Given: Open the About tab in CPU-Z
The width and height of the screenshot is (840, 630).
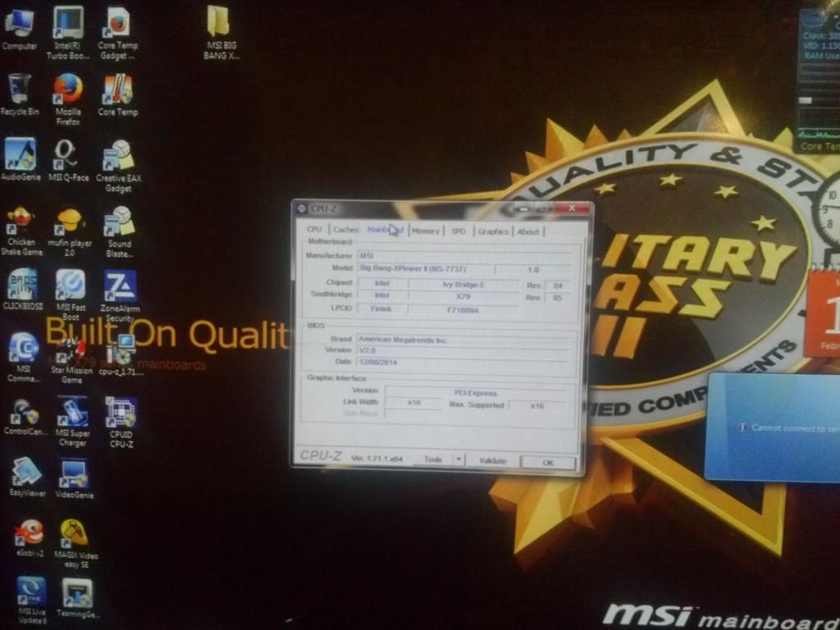Looking at the screenshot, I should (x=528, y=231).
